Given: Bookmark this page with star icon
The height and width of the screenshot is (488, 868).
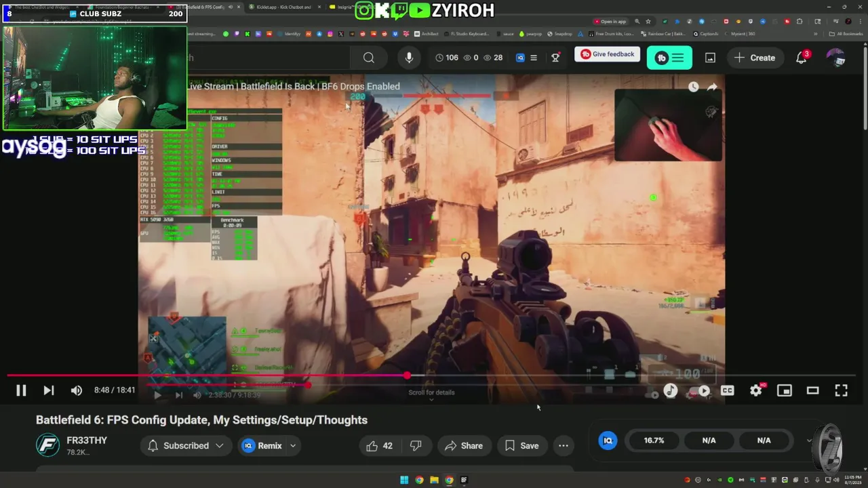Looking at the screenshot, I should [648, 22].
